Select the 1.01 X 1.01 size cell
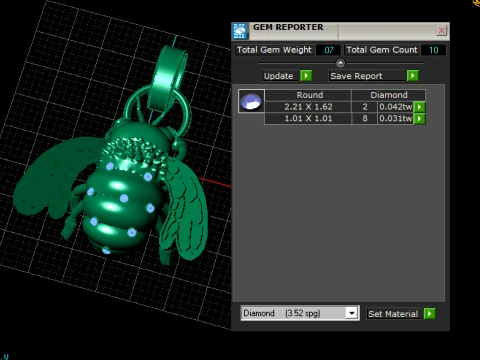 tap(308, 119)
